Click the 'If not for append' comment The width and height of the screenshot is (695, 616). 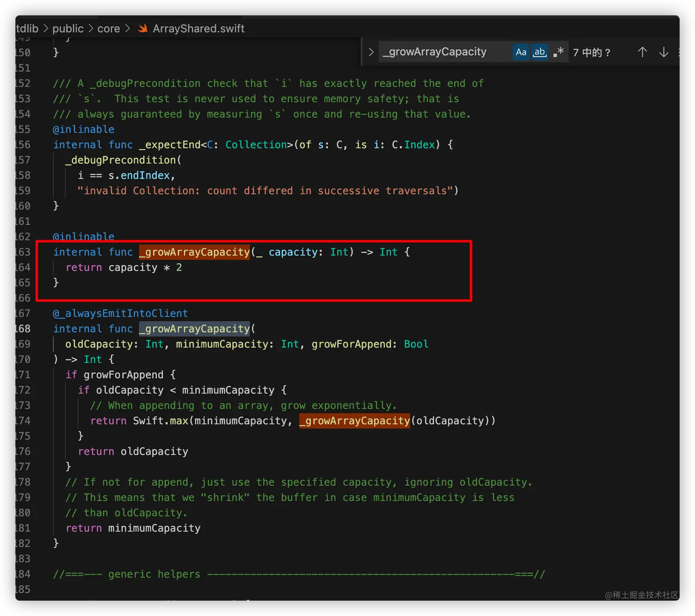click(299, 482)
